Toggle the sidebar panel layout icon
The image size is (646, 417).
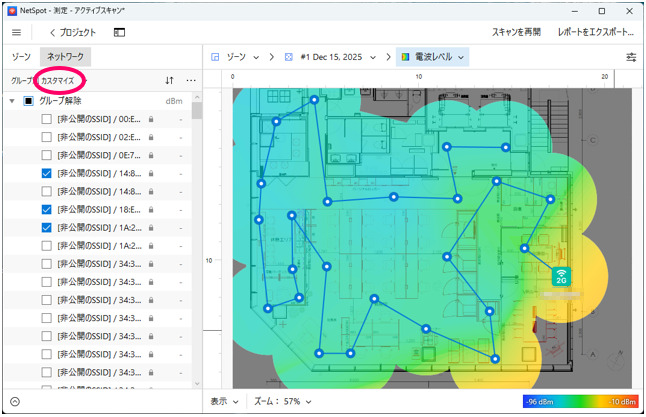point(119,32)
